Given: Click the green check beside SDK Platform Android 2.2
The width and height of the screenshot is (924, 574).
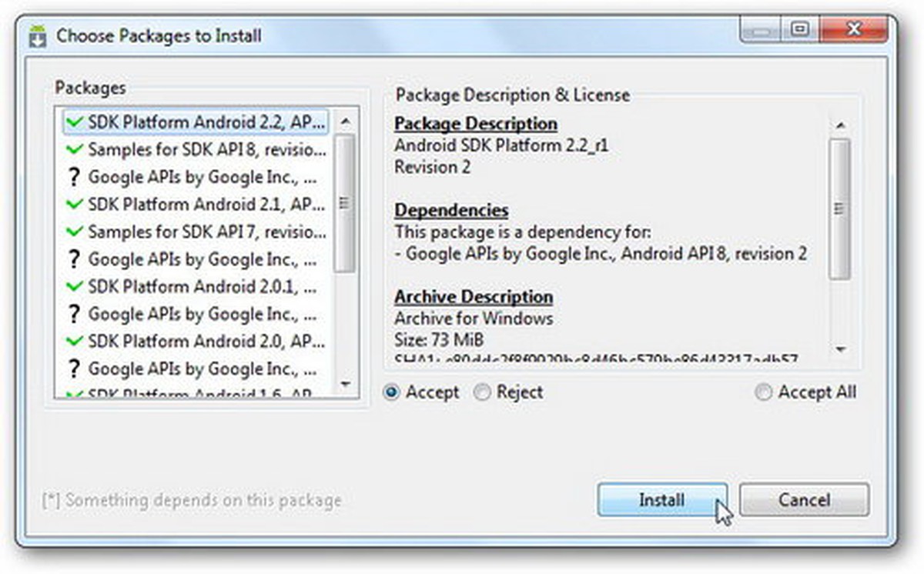Looking at the screenshot, I should (74, 122).
